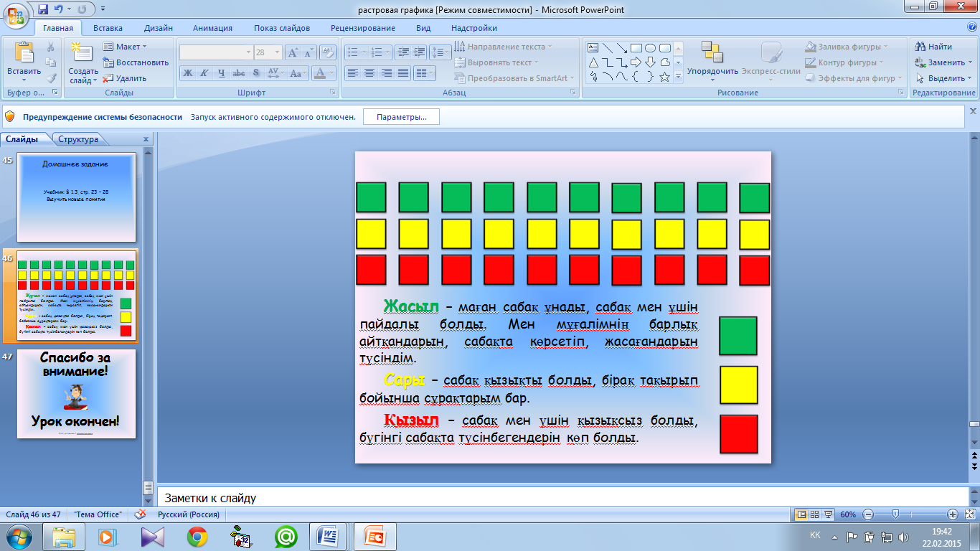Image resolution: width=980 pixels, height=551 pixels.
Task: Open the Показ слайдов tab
Action: 282,28
